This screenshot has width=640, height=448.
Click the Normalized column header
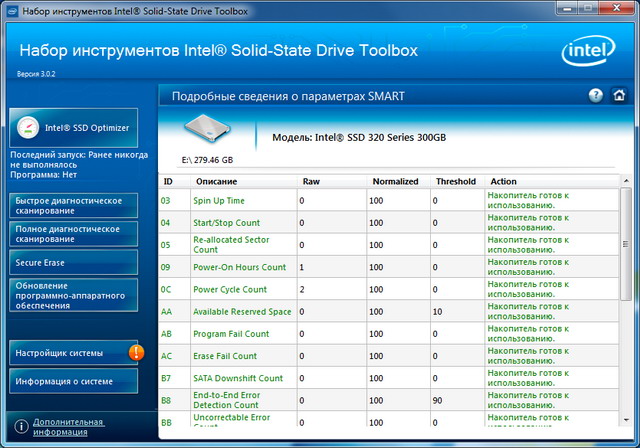point(395,182)
